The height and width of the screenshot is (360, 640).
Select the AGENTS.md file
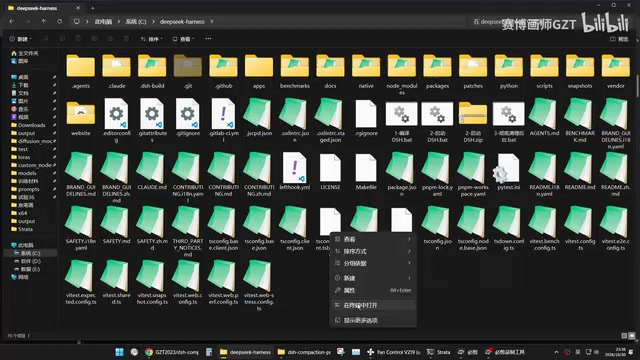tap(544, 118)
